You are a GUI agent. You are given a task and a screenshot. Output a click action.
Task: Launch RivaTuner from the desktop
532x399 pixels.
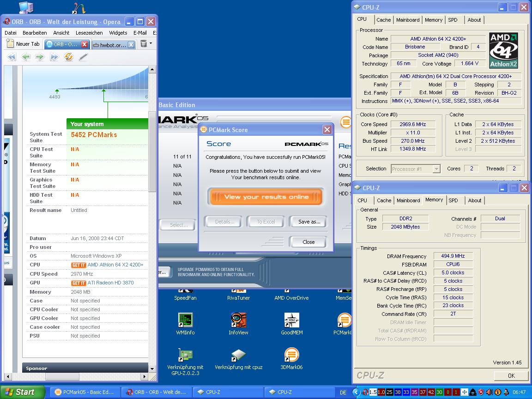pyautogui.click(x=238, y=295)
